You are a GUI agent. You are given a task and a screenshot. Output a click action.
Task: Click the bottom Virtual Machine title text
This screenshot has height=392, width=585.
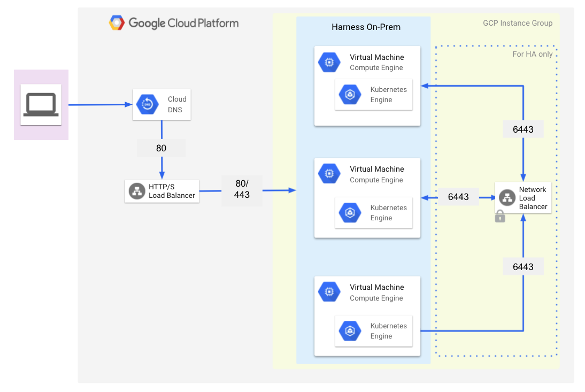(x=377, y=288)
